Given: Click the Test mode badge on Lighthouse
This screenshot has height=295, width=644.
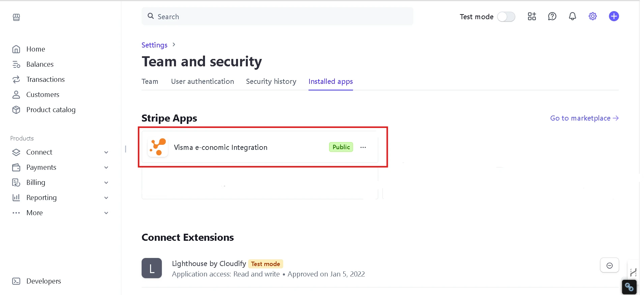Looking at the screenshot, I should pos(265,264).
